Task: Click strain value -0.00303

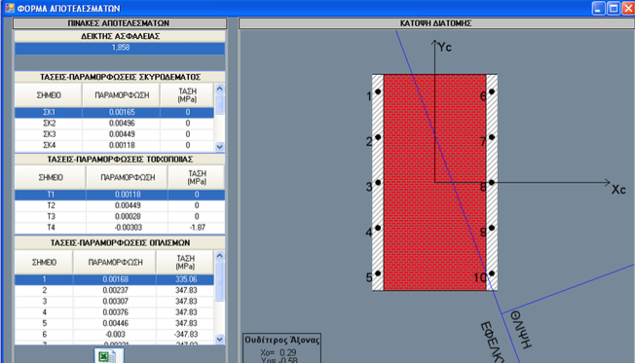Action: (x=128, y=228)
